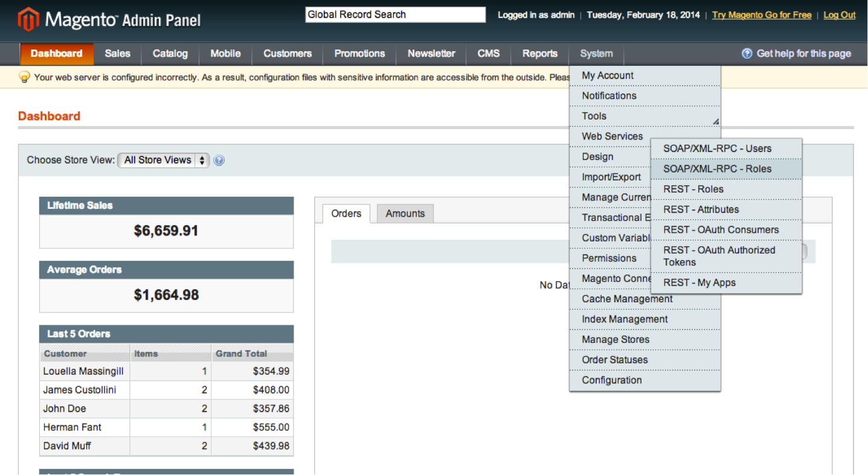Screen dimensions: 868x475
Task: Select Manage Stores in System menu
Action: pyautogui.click(x=645, y=340)
